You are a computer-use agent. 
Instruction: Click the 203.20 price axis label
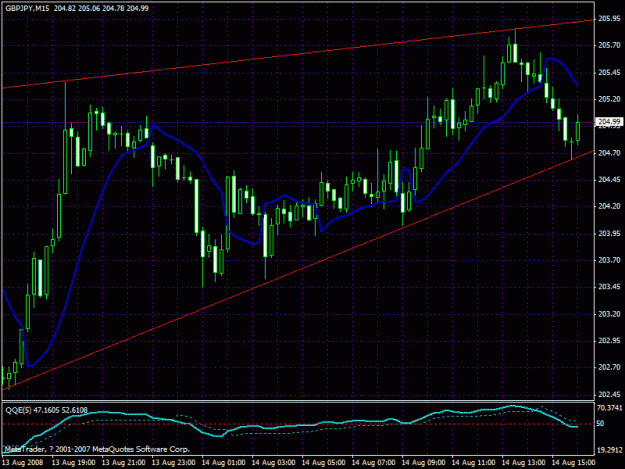point(609,314)
